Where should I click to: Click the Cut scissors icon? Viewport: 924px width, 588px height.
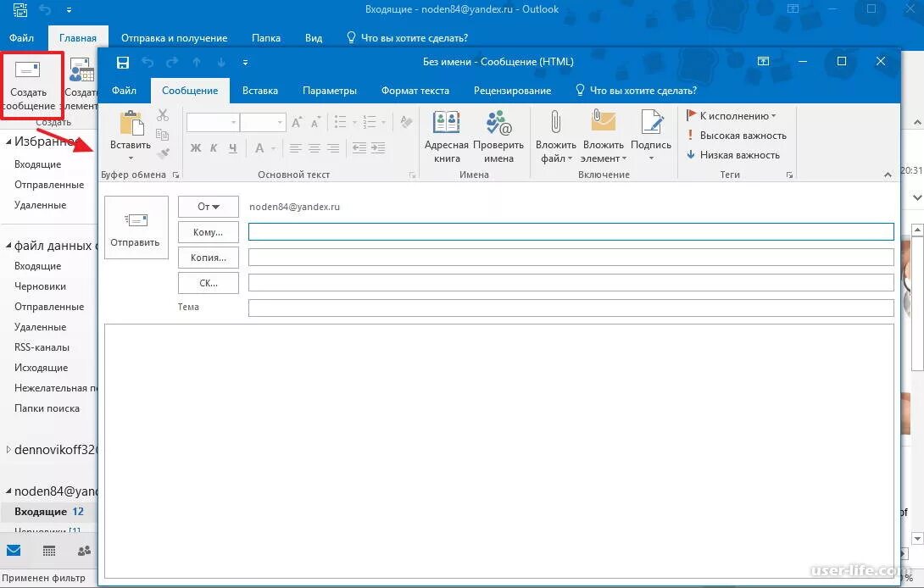pos(163,115)
